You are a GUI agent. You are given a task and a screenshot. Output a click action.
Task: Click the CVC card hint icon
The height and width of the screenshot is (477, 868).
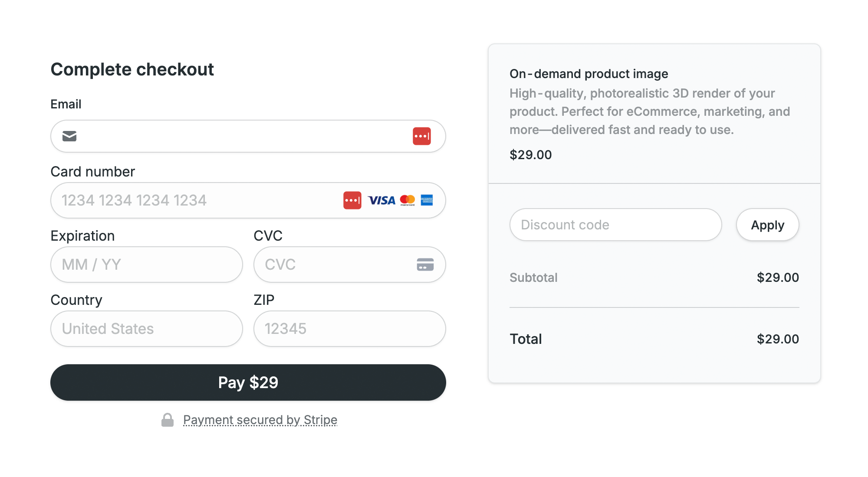click(x=425, y=265)
